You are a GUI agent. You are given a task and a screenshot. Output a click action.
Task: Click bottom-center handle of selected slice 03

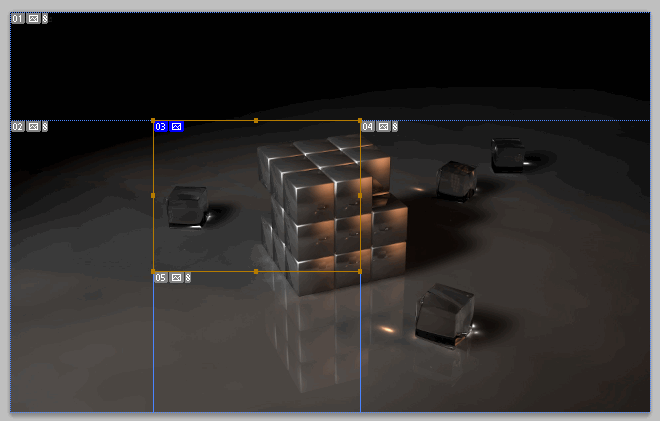pyautogui.click(x=256, y=271)
